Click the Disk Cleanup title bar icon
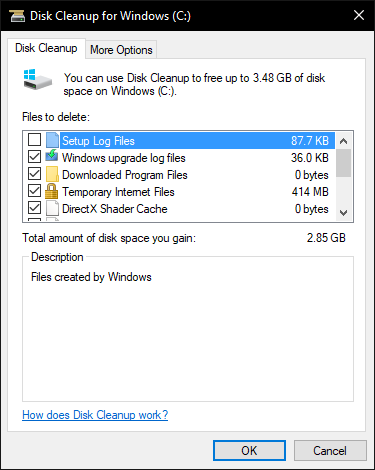Screen dimensions: 375x470 click(17, 16)
